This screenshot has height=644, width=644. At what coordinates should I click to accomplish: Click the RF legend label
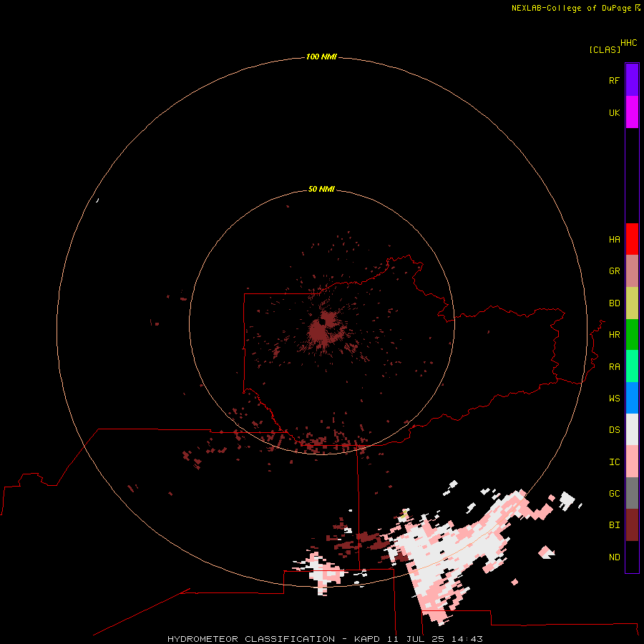coord(615,80)
